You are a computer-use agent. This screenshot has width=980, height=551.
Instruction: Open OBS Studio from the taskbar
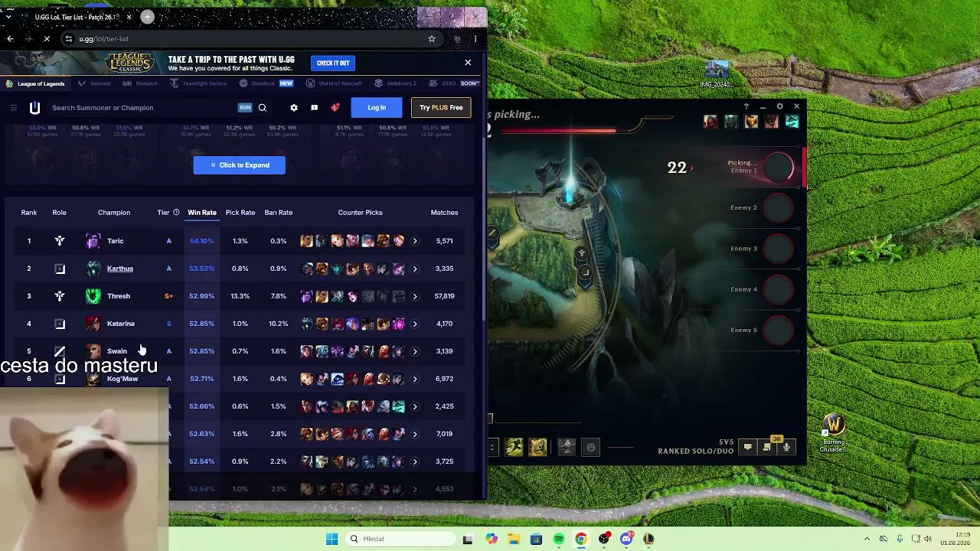604,539
